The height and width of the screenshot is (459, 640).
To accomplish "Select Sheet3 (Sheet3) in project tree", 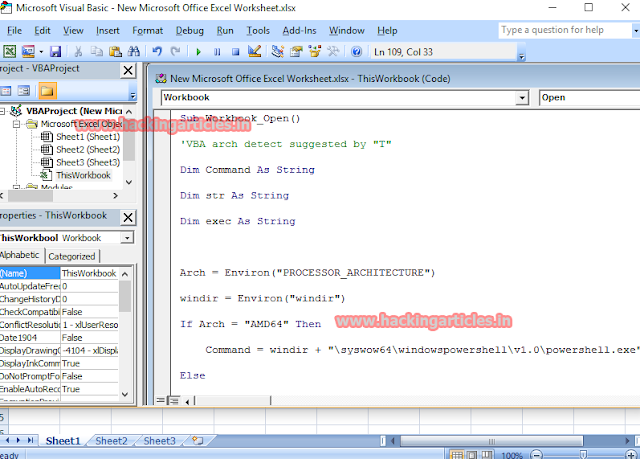I will [88, 162].
